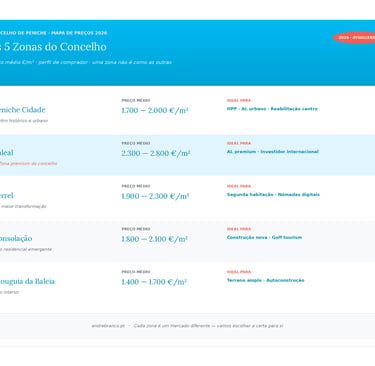The width and height of the screenshot is (375, 366).
Task: Click HPP AL urbano Reabilitação centro text
Action: coord(272,109)
